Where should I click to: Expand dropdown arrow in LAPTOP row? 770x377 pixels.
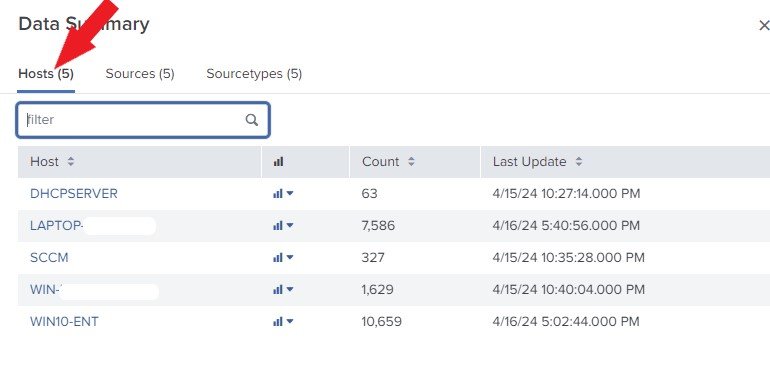pyautogui.click(x=290, y=225)
